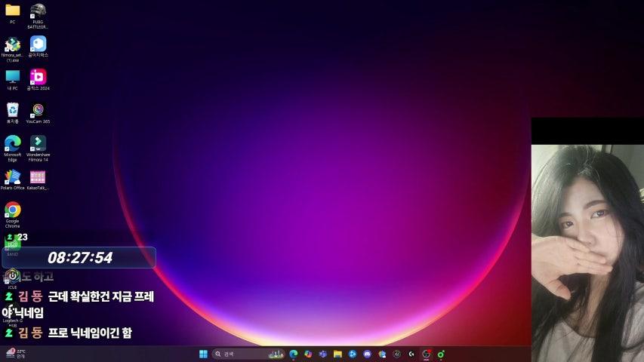644x362 pixels.
Task: Open the taskbar icon right of Discord
Action: tap(382, 354)
